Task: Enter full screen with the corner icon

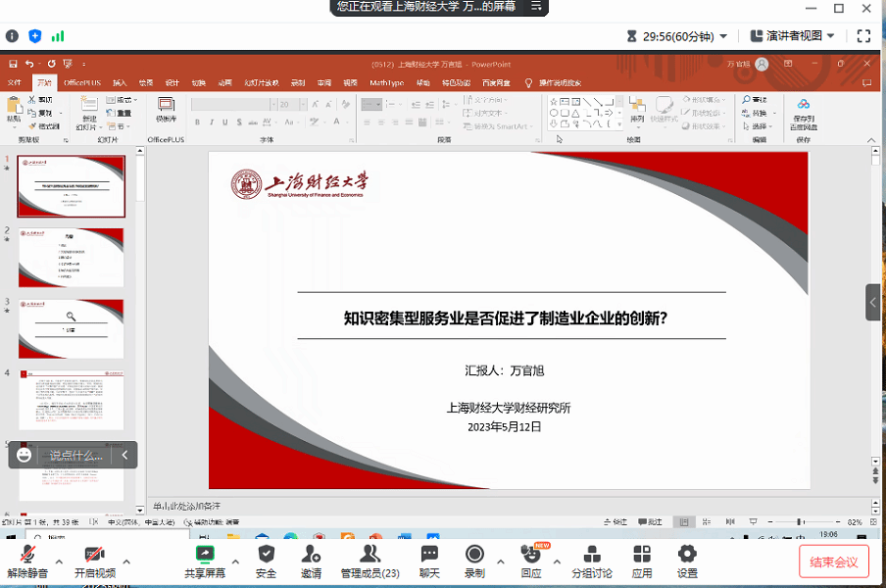Action: pyautogui.click(x=863, y=36)
